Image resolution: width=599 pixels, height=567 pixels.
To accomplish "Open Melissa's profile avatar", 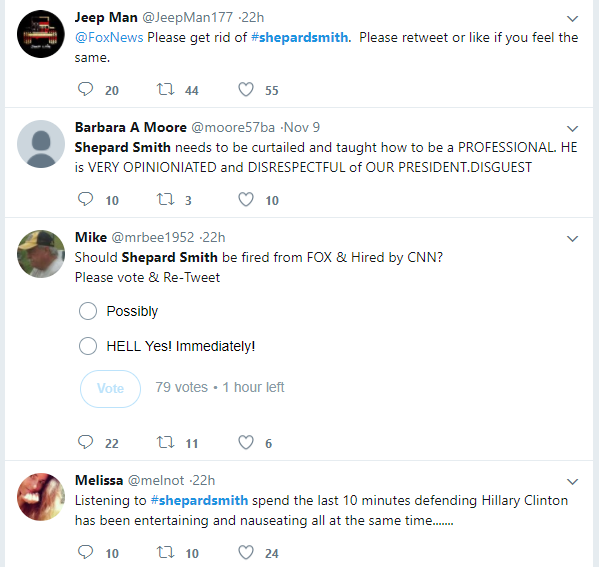I will point(41,497).
